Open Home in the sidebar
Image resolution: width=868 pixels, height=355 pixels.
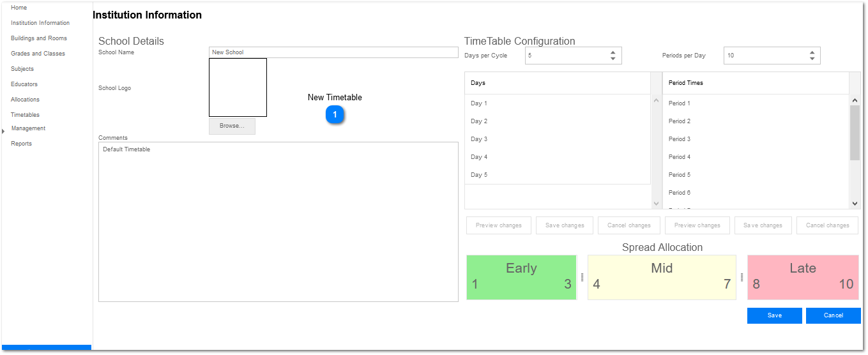[19, 8]
